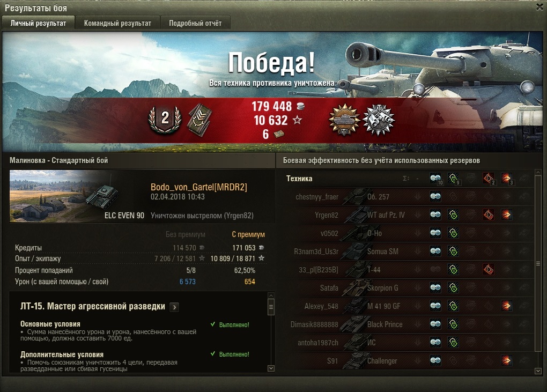Click the sergeant rank insignia badge

click(x=199, y=120)
